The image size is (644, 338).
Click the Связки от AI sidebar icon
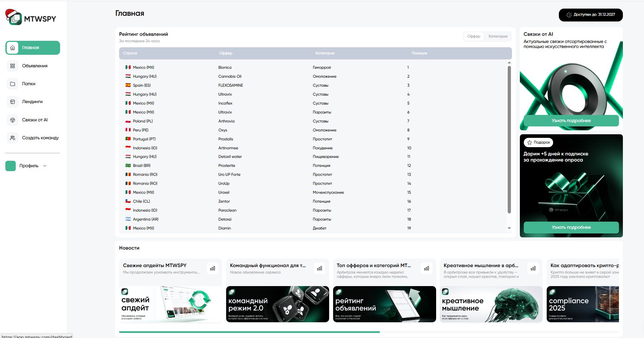(13, 120)
